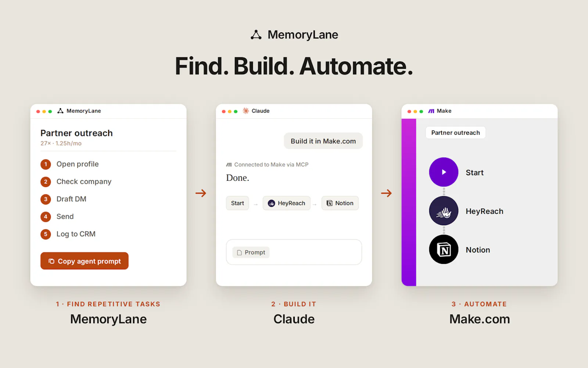Click the MemoryLane icon in the first window's title bar
This screenshot has width=588, height=368.
tap(60, 111)
